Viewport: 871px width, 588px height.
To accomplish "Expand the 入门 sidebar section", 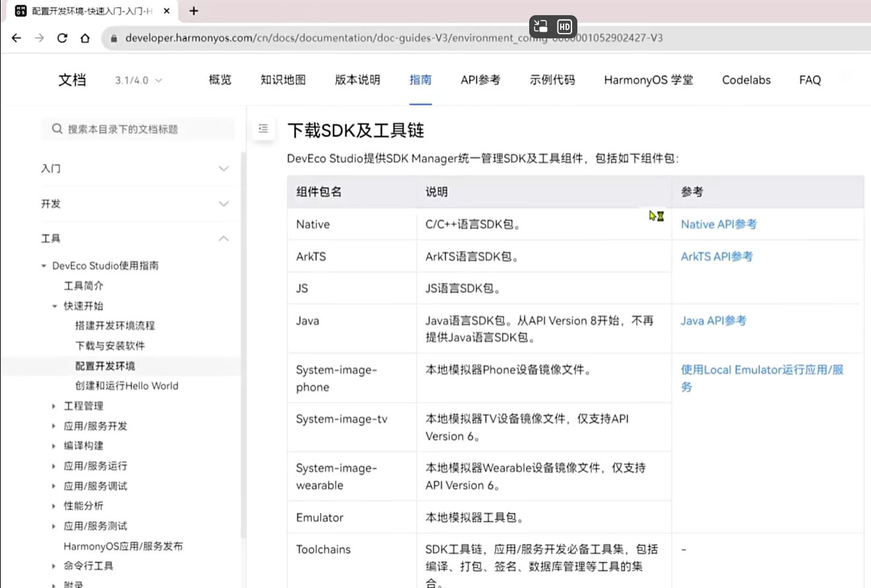I will click(224, 169).
